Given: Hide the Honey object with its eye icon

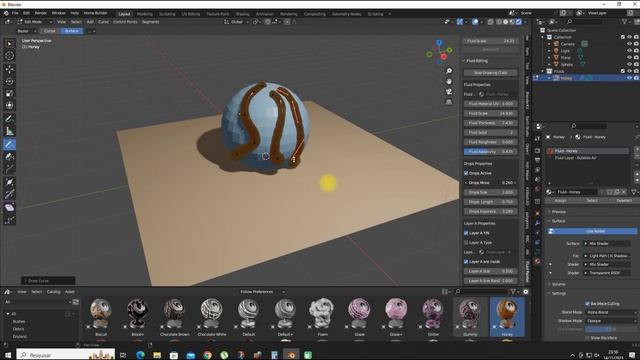Looking at the screenshot, I should click(x=629, y=78).
